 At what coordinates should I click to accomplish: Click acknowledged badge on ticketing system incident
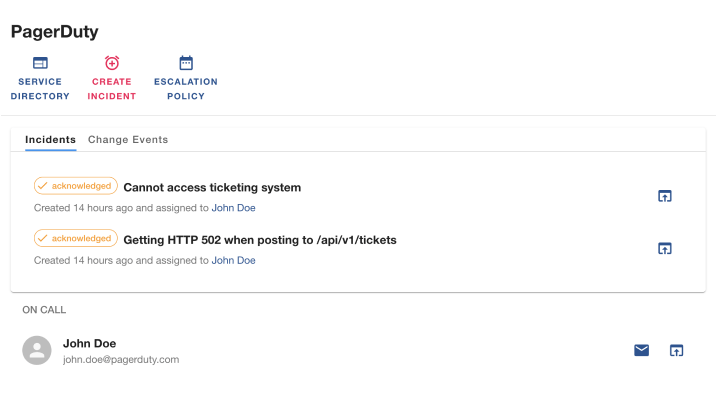click(76, 186)
